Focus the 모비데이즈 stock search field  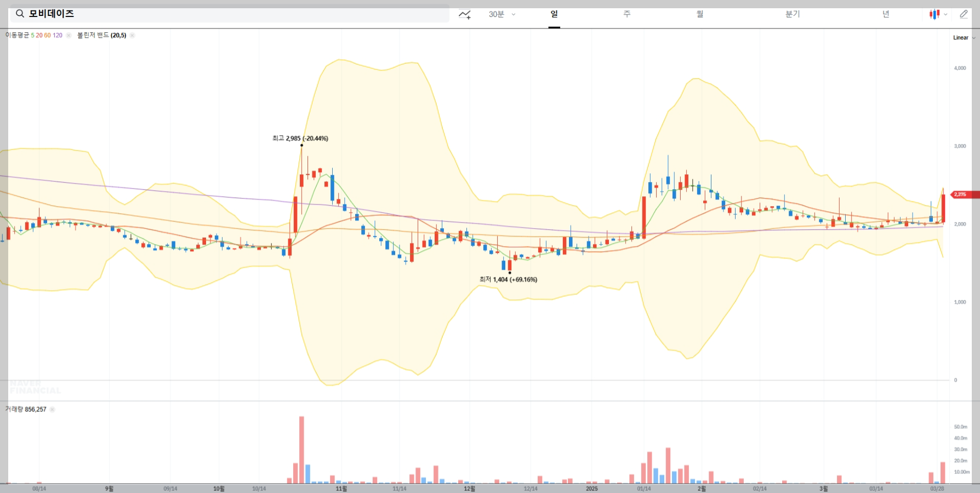(230, 14)
